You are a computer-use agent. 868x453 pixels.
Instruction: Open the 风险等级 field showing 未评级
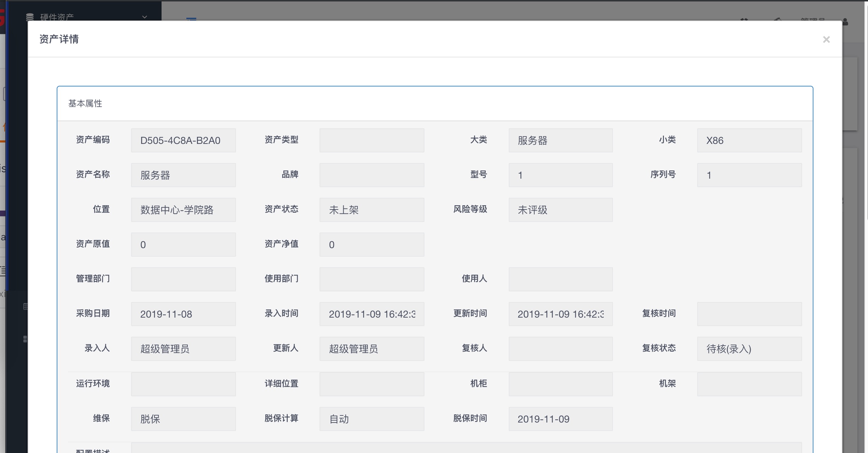pyautogui.click(x=560, y=209)
